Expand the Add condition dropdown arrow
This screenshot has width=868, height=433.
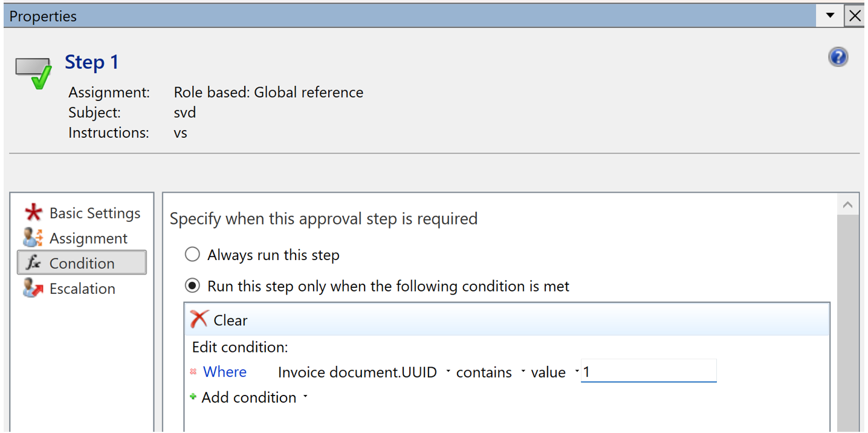pyautogui.click(x=305, y=397)
